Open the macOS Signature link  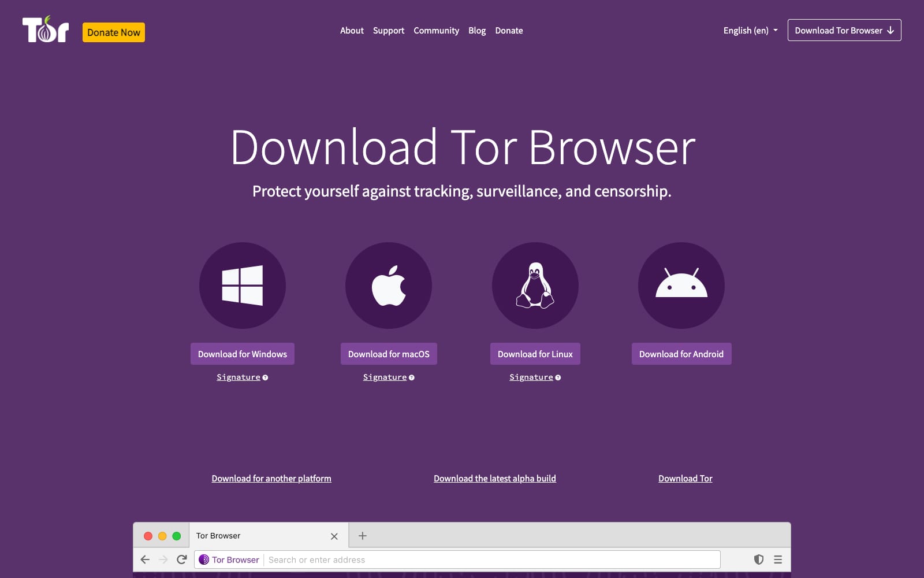pos(385,377)
